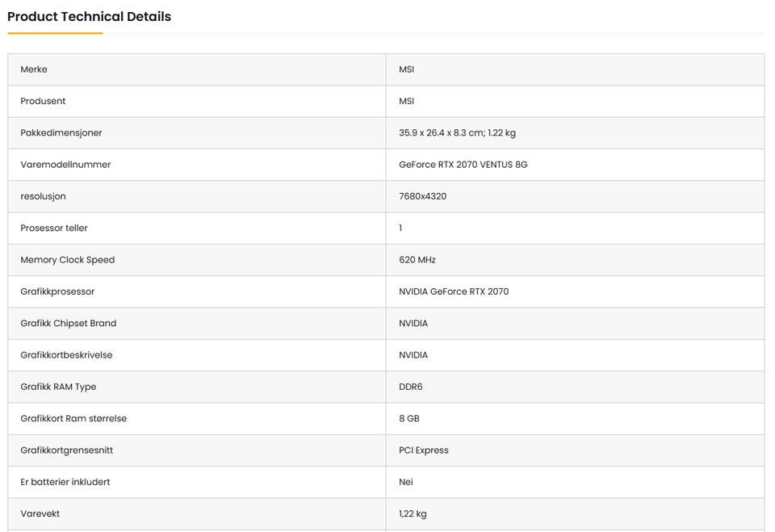The height and width of the screenshot is (532, 775).
Task: Click the NVIDIA GeForce RTX 2070 value
Action: 454,291
